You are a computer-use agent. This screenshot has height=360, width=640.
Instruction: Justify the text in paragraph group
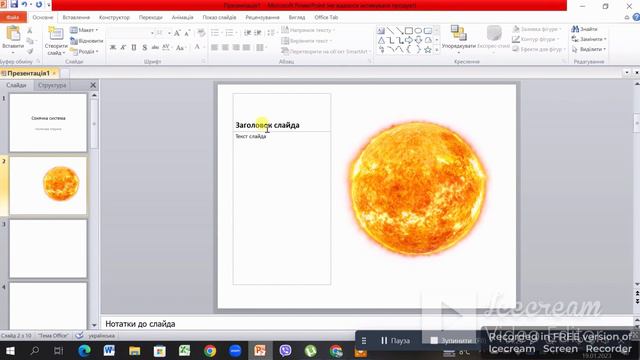[246, 47]
